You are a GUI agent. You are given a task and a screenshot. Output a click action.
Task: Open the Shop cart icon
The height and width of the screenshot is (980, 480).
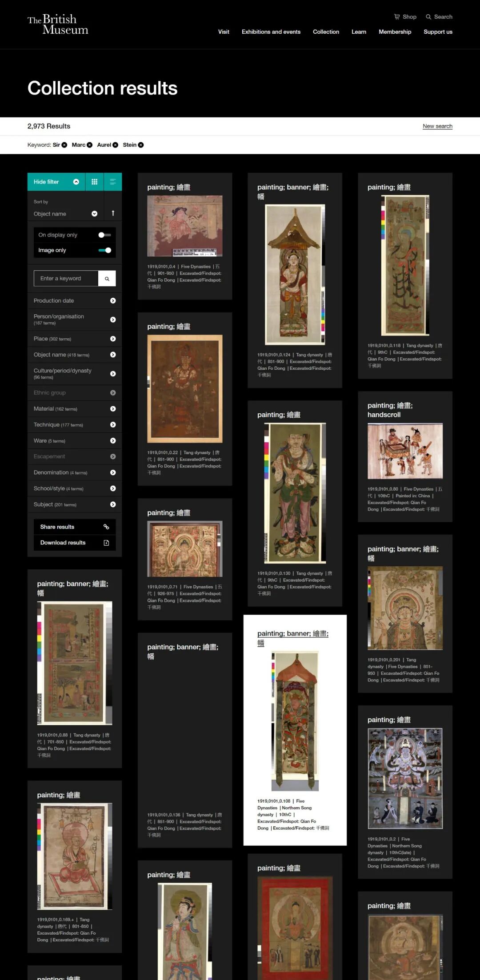pyautogui.click(x=397, y=17)
